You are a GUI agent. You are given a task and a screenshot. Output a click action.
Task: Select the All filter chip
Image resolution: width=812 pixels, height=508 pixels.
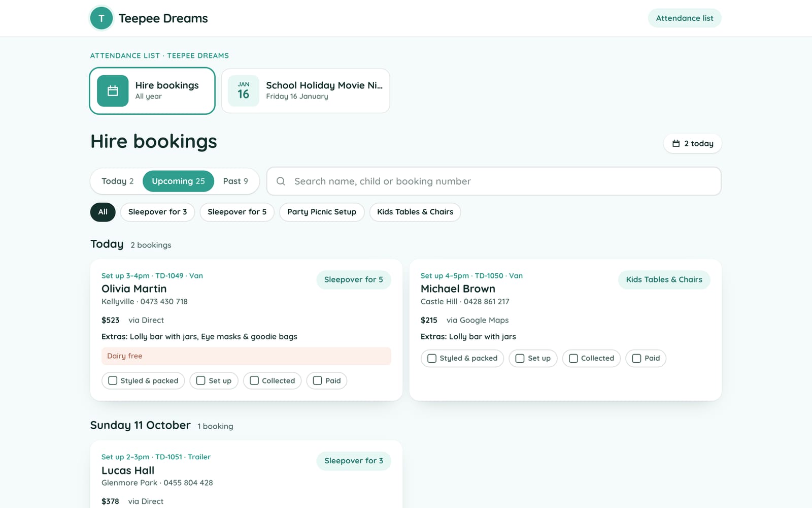point(103,212)
